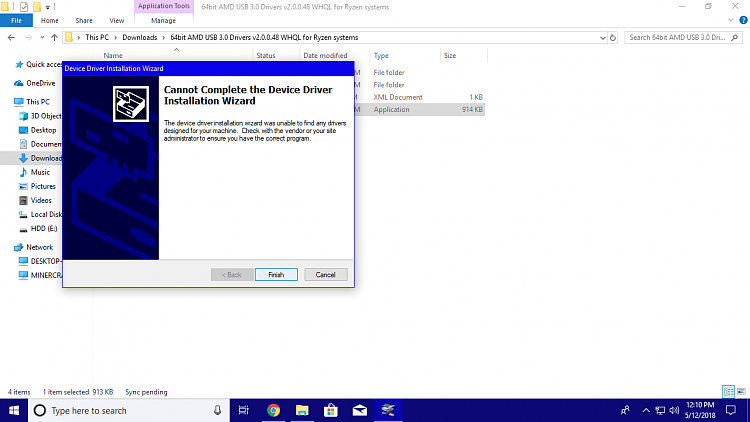Open Mail app from taskbar

click(360, 411)
